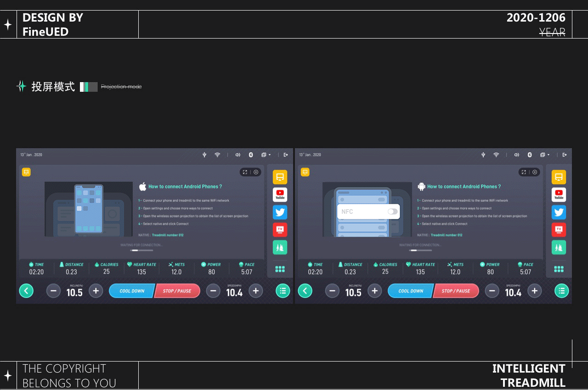Increase incline on the NFC-guide screen

click(x=374, y=290)
